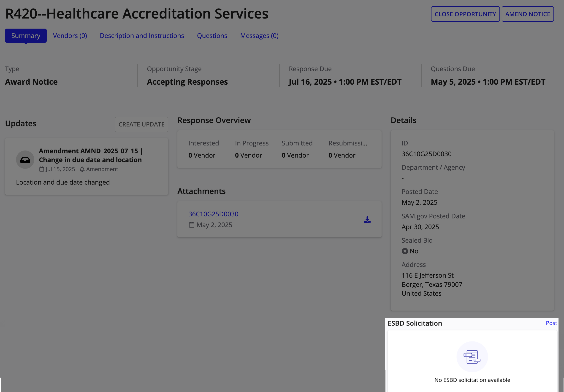
Task: Click calendar icon next to Jul 15, 2025
Action: click(41, 169)
